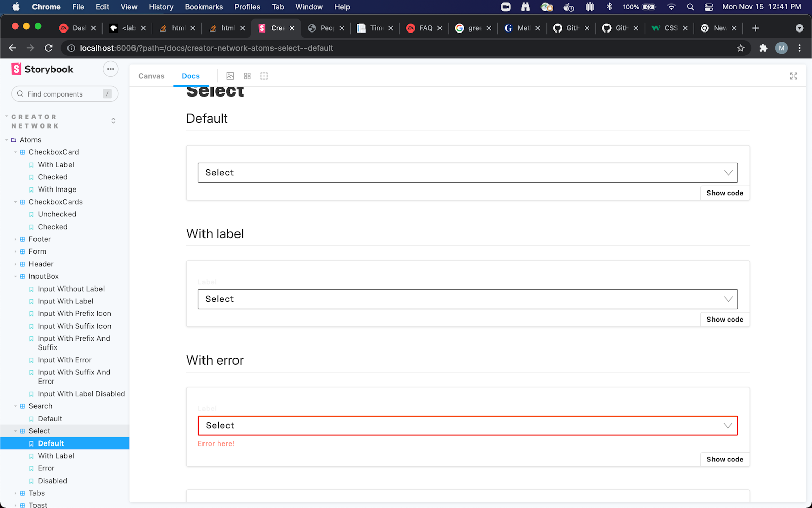The height and width of the screenshot is (508, 812).
Task: Show code for With error story
Action: tap(725, 459)
